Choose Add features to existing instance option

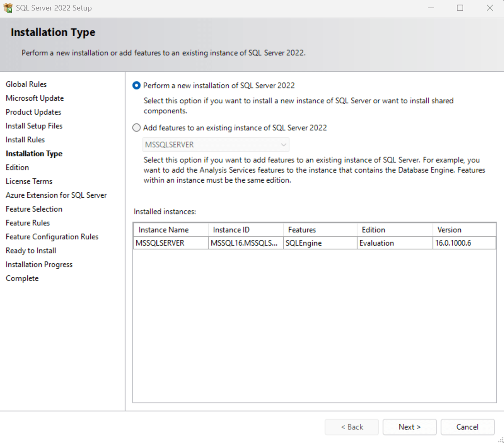(x=137, y=128)
